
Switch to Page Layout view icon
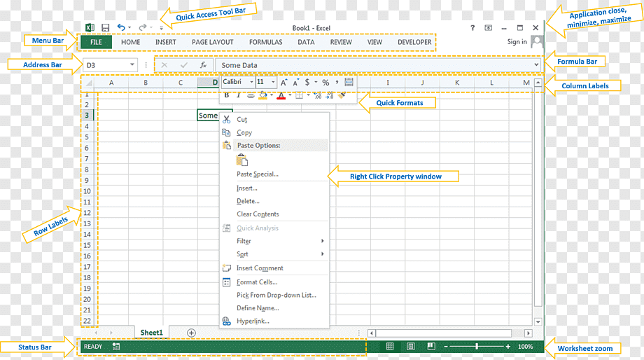pos(410,347)
